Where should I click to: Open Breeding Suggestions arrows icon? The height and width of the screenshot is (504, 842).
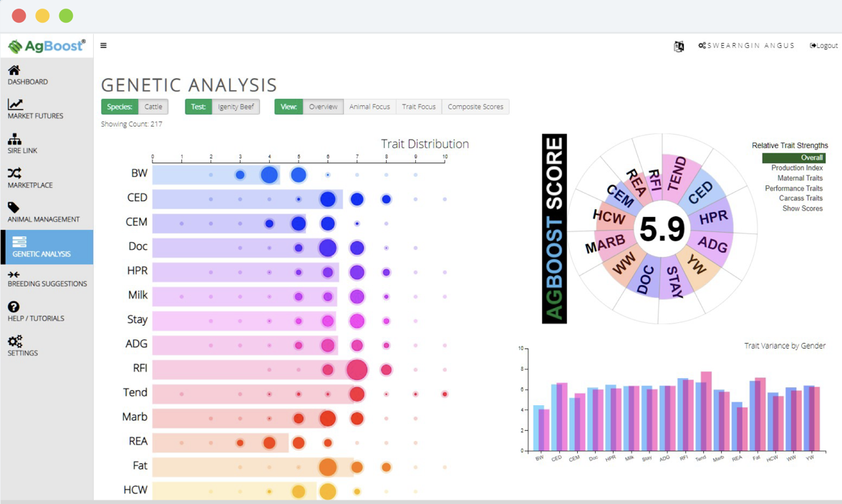coord(14,275)
